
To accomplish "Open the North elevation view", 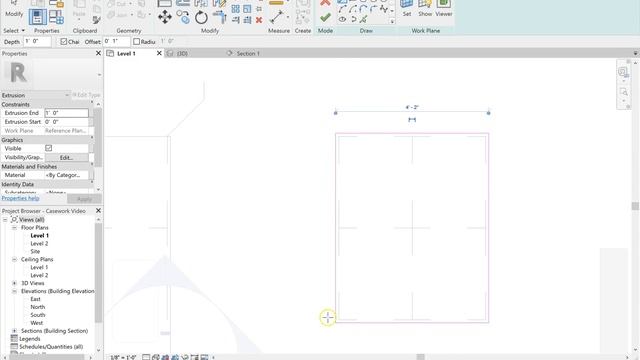I will (38, 307).
